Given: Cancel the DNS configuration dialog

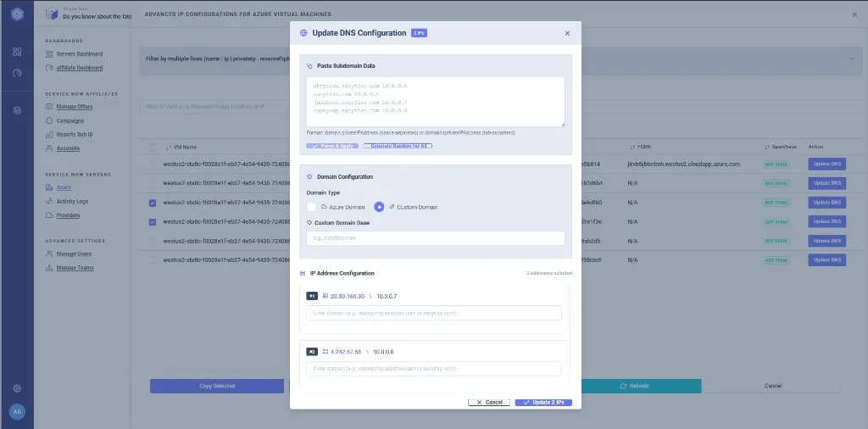Looking at the screenshot, I should (489, 403).
